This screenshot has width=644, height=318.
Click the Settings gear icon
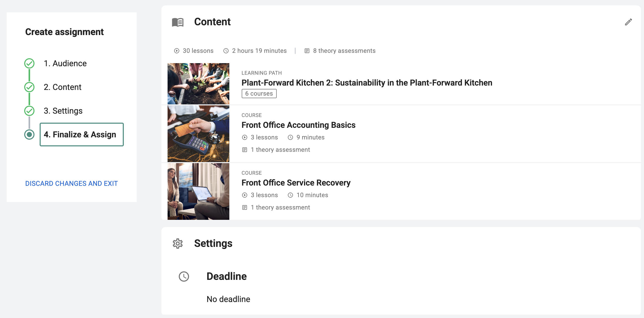(x=178, y=244)
